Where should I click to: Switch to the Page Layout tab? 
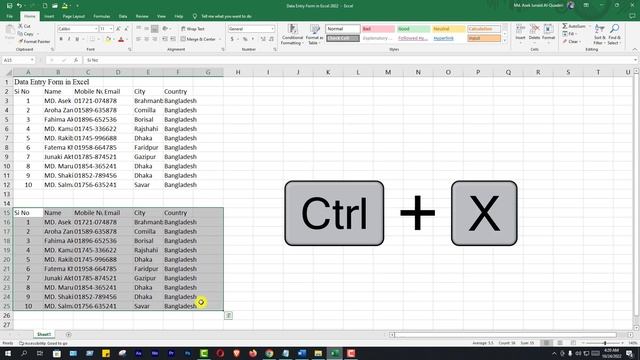(x=73, y=16)
